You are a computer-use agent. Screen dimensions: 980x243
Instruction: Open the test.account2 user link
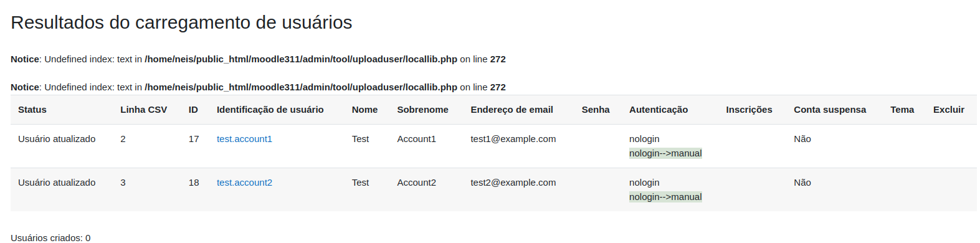tap(244, 183)
